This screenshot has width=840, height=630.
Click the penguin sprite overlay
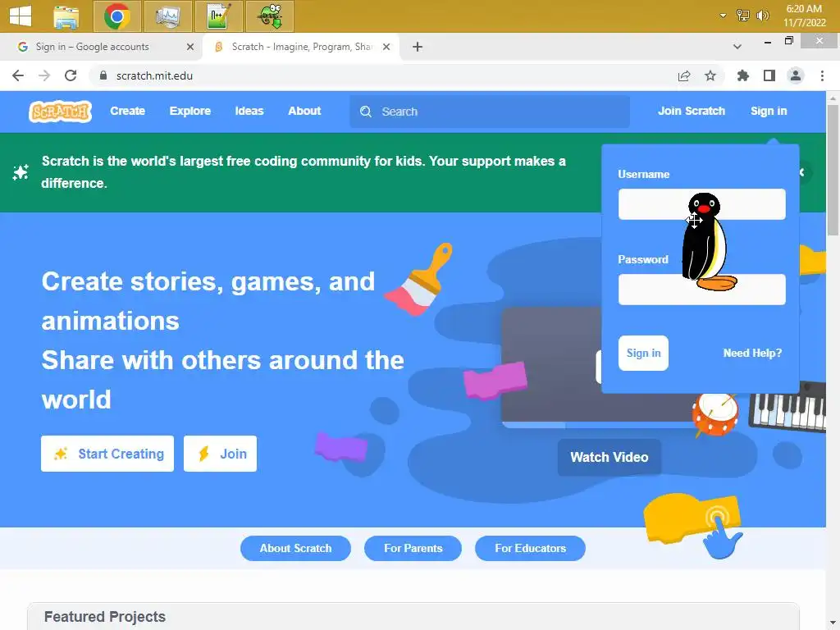(x=708, y=242)
